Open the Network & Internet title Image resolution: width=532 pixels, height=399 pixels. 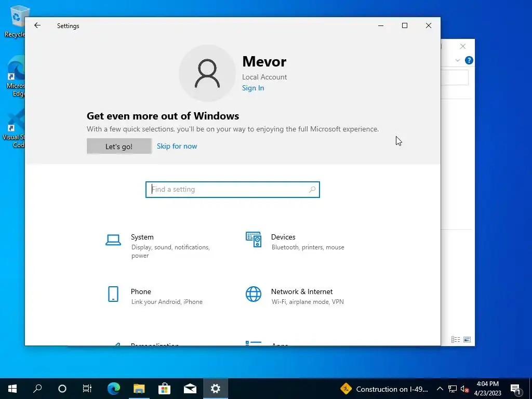(302, 291)
